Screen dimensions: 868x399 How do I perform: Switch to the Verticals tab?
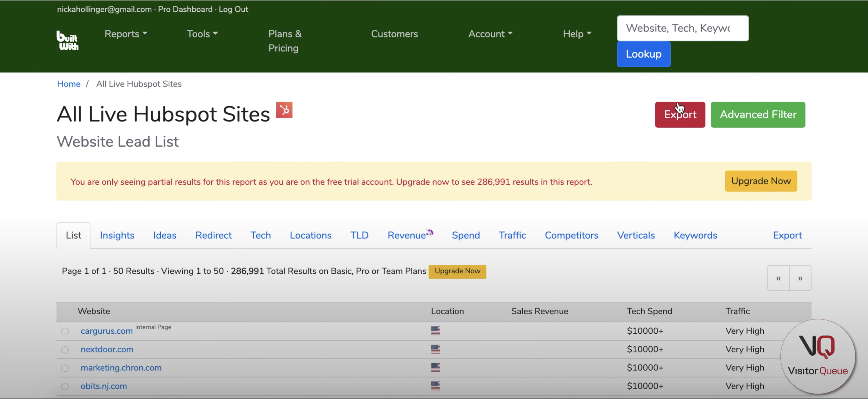pos(636,235)
